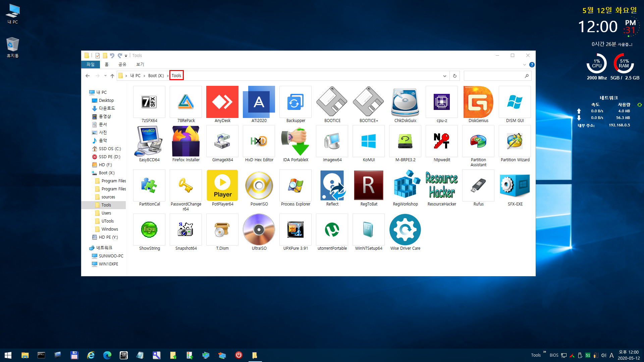Select the ATI2020 icon
644x362 pixels.
[259, 102]
